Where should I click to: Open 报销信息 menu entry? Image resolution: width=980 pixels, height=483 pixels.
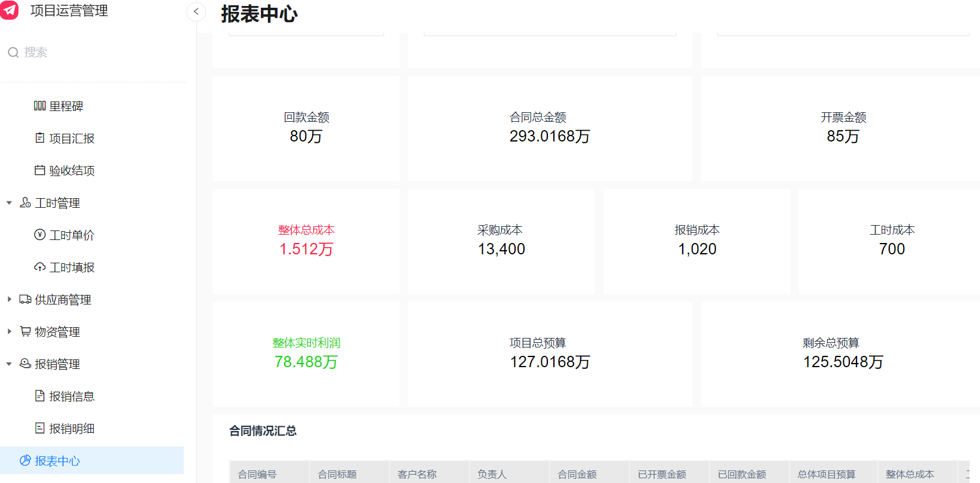pyautogui.click(x=72, y=396)
